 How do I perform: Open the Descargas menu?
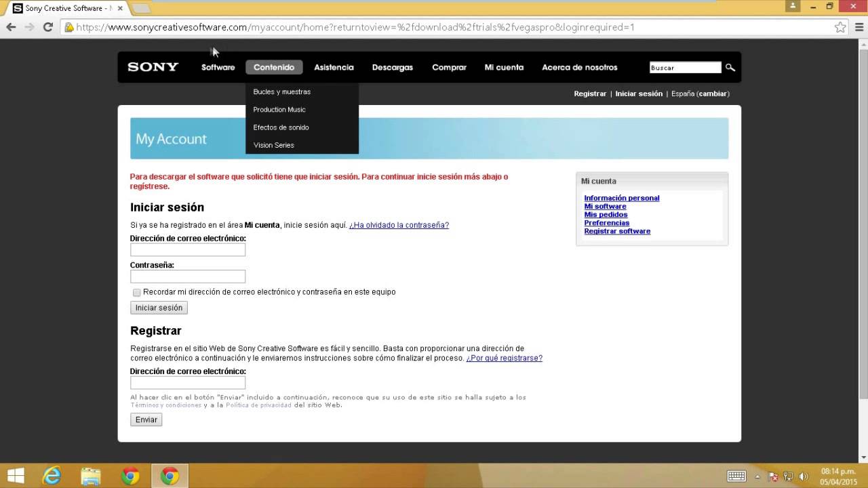pyautogui.click(x=393, y=67)
